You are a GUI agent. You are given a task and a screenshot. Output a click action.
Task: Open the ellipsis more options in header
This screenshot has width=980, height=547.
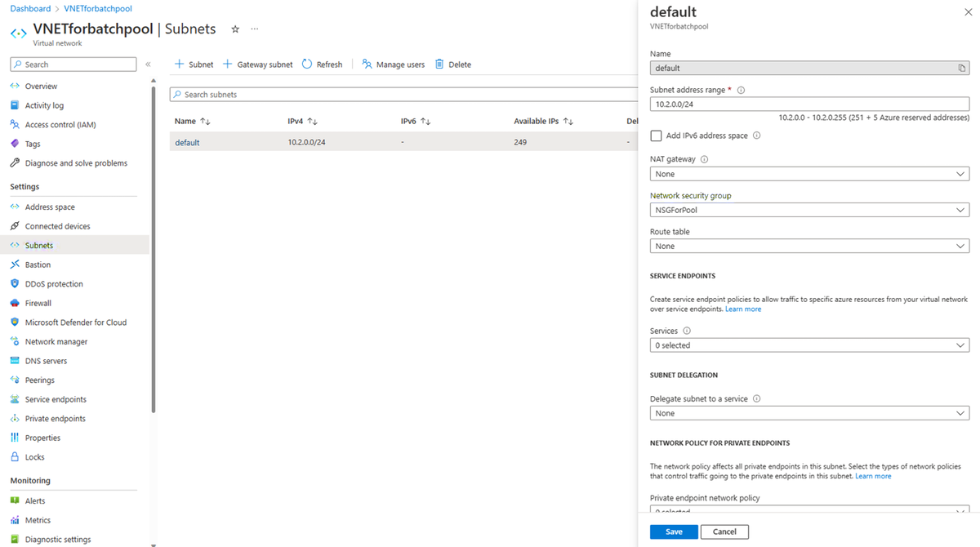click(255, 29)
